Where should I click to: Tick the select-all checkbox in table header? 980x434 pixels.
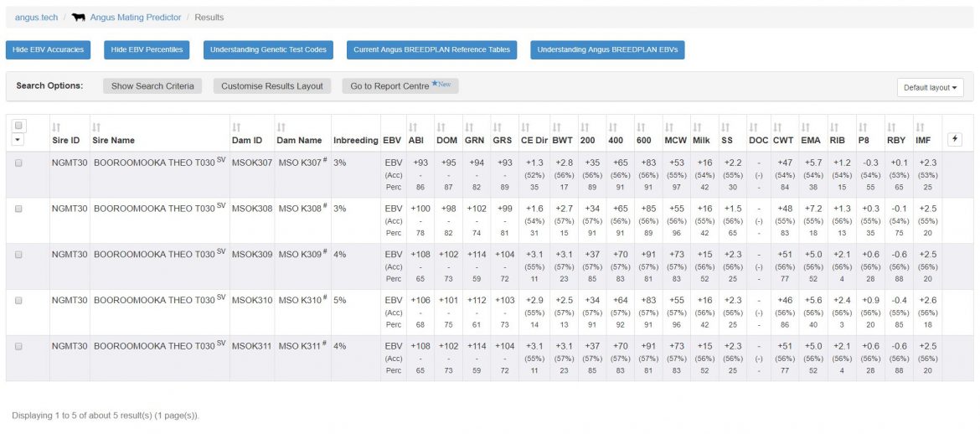tap(19, 126)
